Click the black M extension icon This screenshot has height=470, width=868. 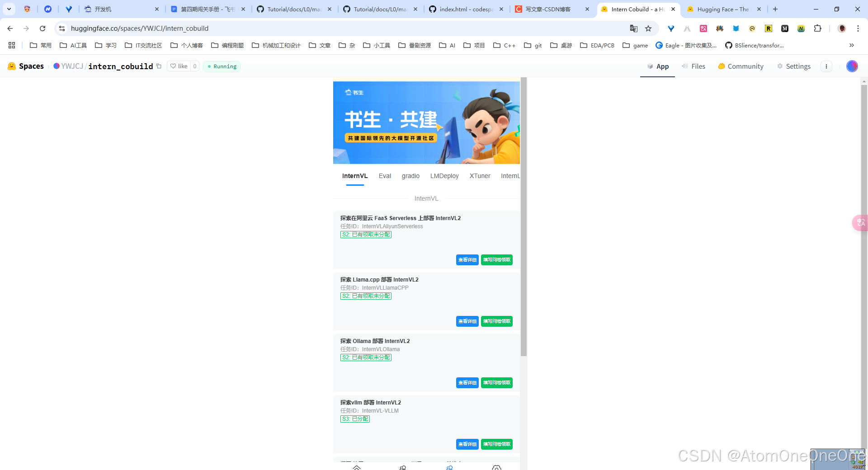click(785, 28)
